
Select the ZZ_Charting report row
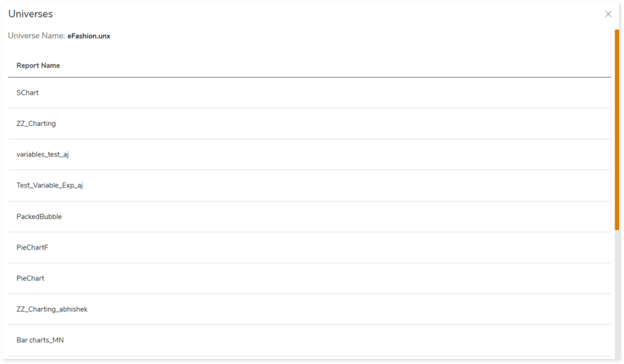(x=36, y=124)
